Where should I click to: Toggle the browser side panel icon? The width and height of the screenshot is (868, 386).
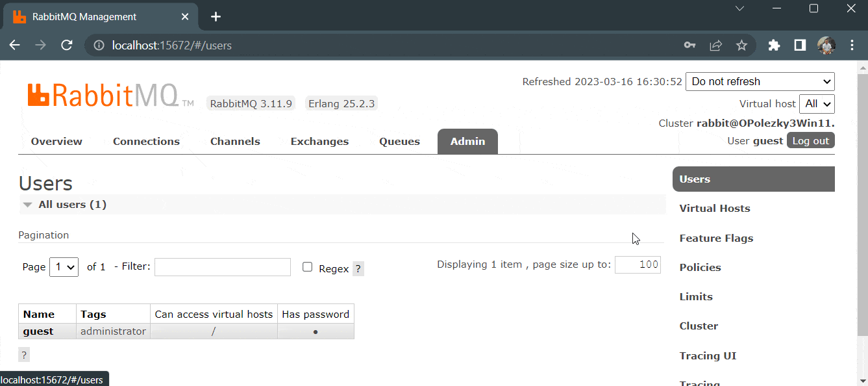[800, 45]
